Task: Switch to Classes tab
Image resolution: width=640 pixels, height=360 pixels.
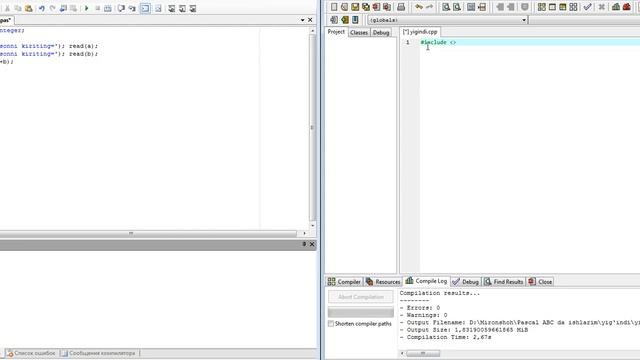Action: click(x=359, y=32)
